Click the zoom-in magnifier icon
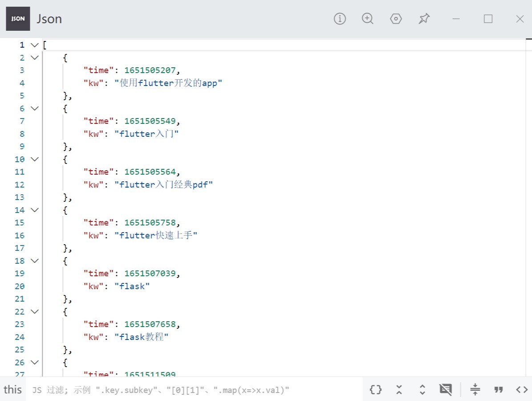Viewport: 532px width, 401px height. tap(368, 19)
